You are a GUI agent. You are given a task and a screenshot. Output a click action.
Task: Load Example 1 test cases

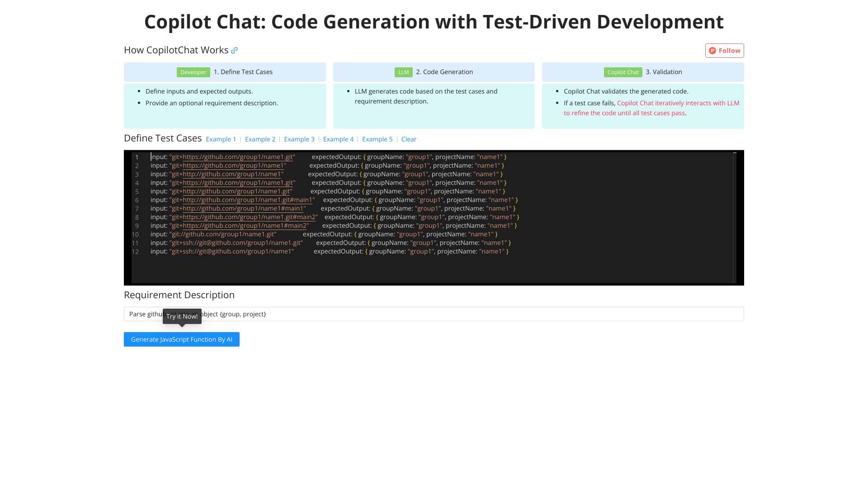pos(221,139)
